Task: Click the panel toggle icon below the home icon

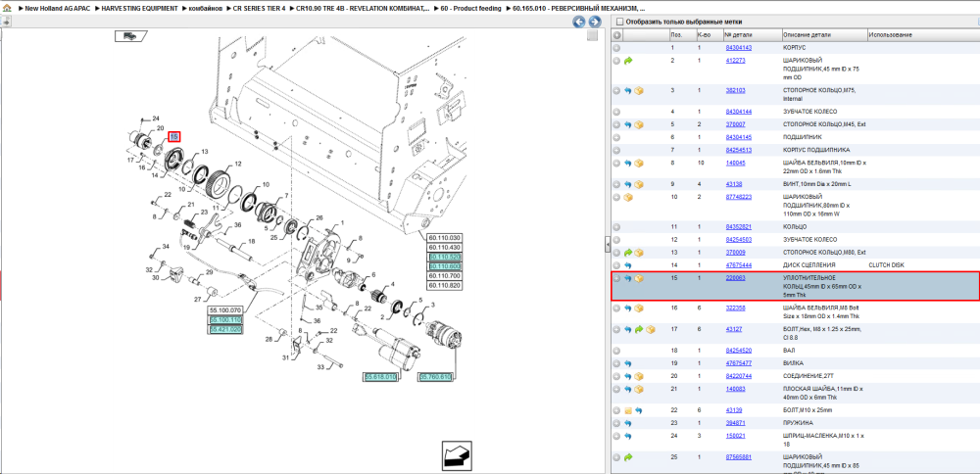Action: coord(6,22)
